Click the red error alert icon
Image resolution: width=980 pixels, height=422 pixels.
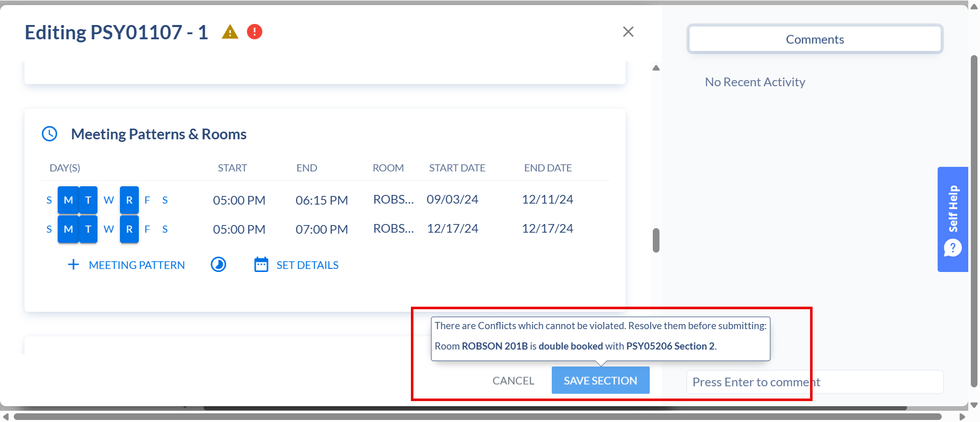pos(255,32)
